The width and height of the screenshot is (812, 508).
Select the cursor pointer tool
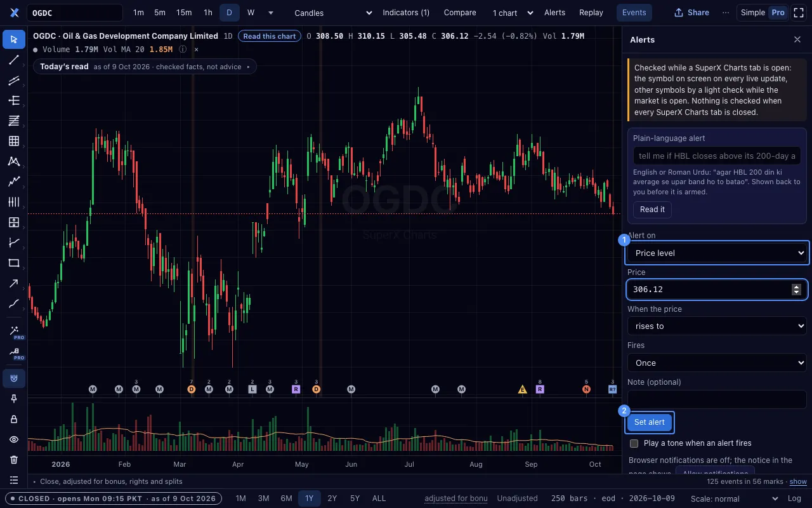(x=14, y=39)
